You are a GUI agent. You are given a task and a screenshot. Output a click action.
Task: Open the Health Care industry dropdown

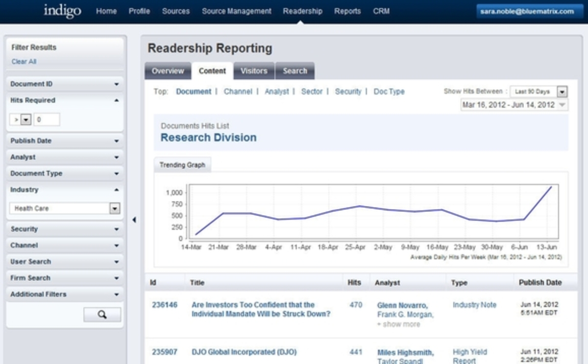(x=114, y=208)
